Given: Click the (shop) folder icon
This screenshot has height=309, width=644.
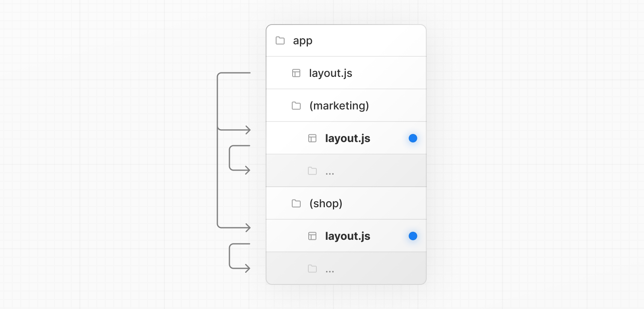Looking at the screenshot, I should point(296,204).
